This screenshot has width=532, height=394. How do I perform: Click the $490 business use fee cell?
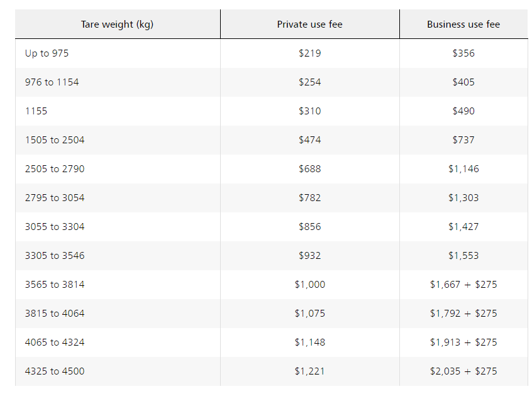pos(463,111)
